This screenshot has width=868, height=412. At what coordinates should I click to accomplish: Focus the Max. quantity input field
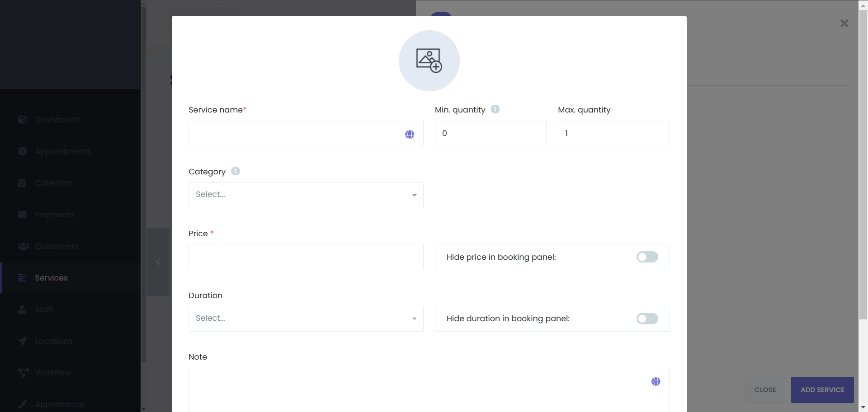(x=613, y=134)
